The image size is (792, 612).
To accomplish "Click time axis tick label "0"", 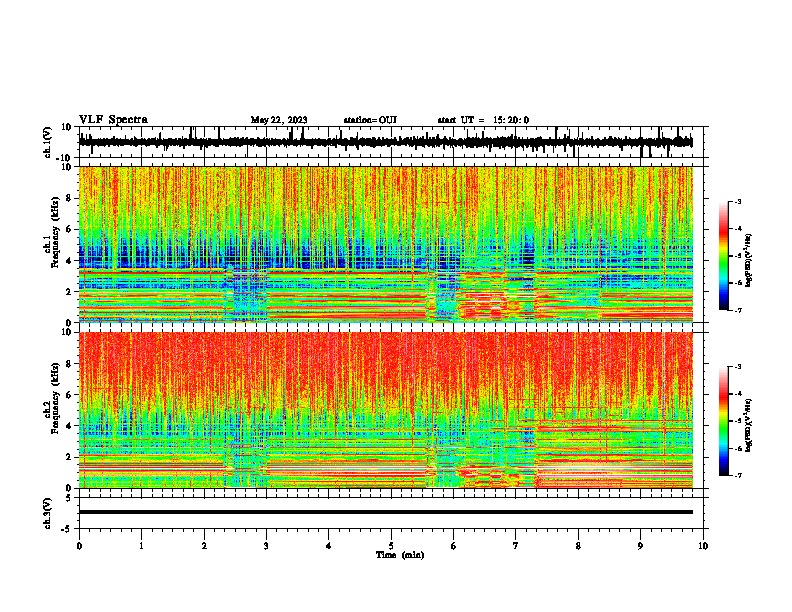I will pos(79,546).
